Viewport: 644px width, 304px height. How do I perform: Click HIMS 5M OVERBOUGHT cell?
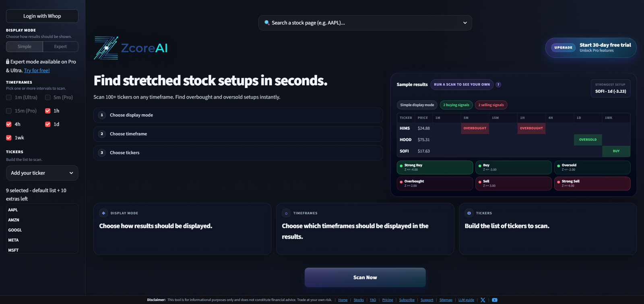(x=475, y=128)
